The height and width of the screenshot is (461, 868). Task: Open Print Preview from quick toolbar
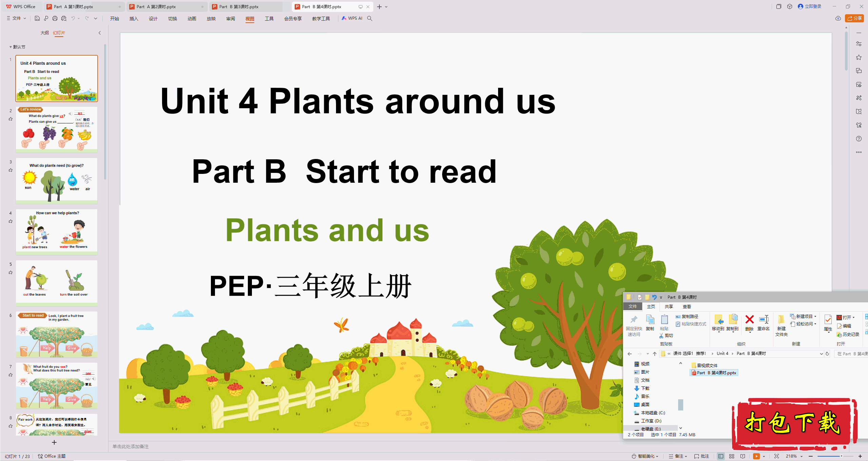click(64, 18)
